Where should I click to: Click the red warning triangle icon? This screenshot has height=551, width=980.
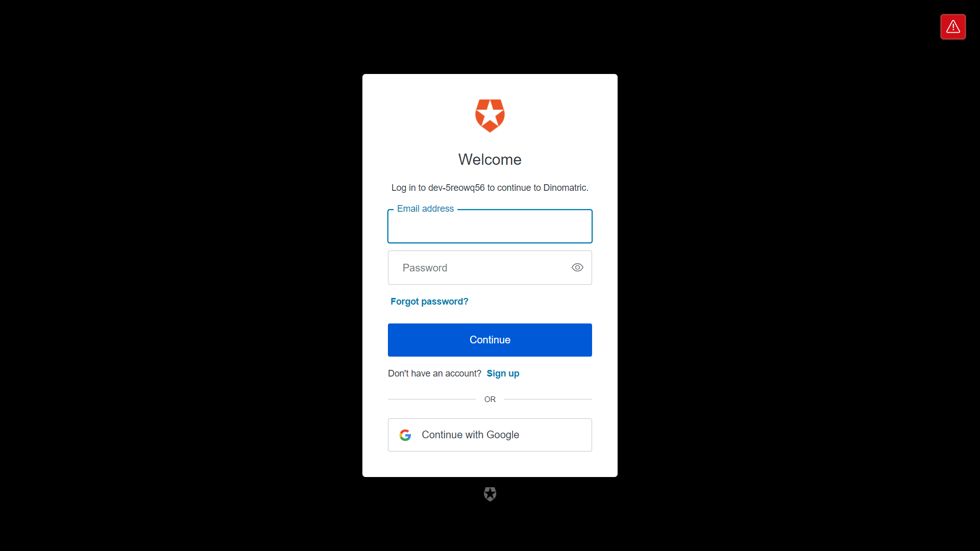953,27
